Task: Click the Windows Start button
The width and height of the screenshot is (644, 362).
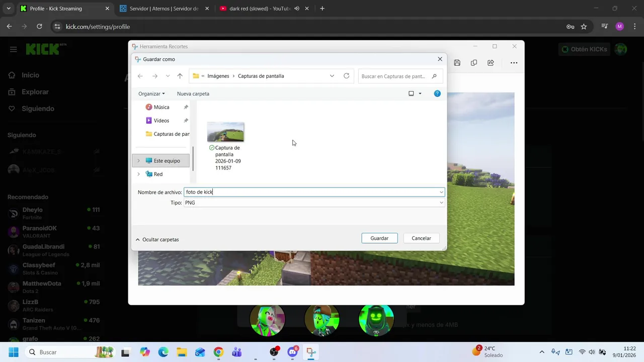Action: pos(14,352)
